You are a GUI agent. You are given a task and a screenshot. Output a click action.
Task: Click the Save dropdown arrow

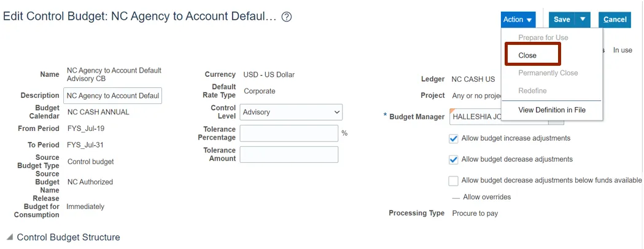point(583,20)
